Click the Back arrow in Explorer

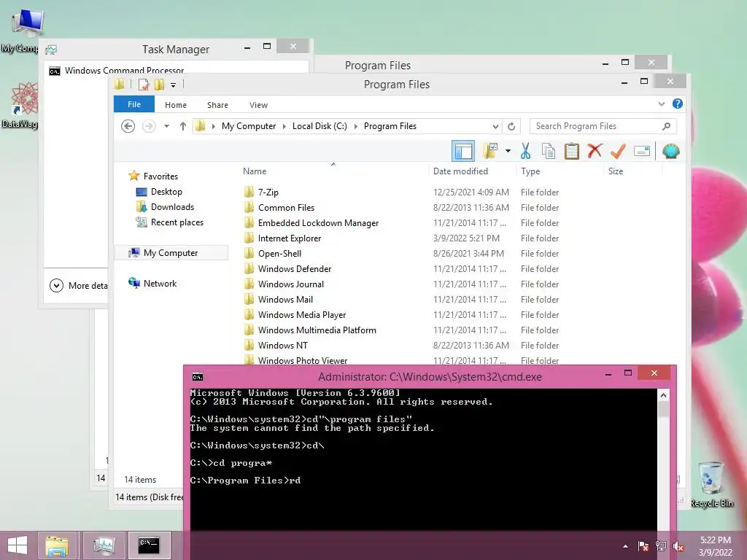tap(128, 126)
